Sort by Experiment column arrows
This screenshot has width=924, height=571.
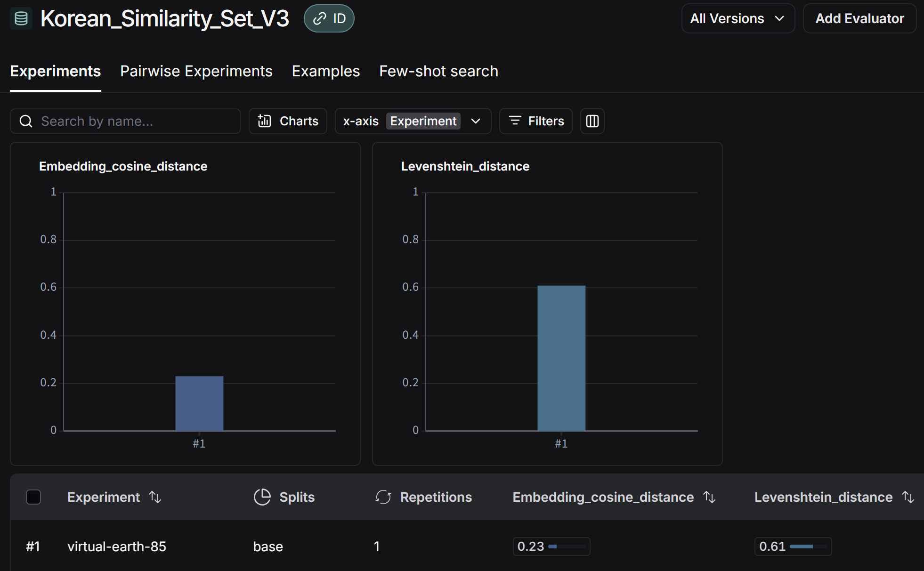pyautogui.click(x=155, y=497)
